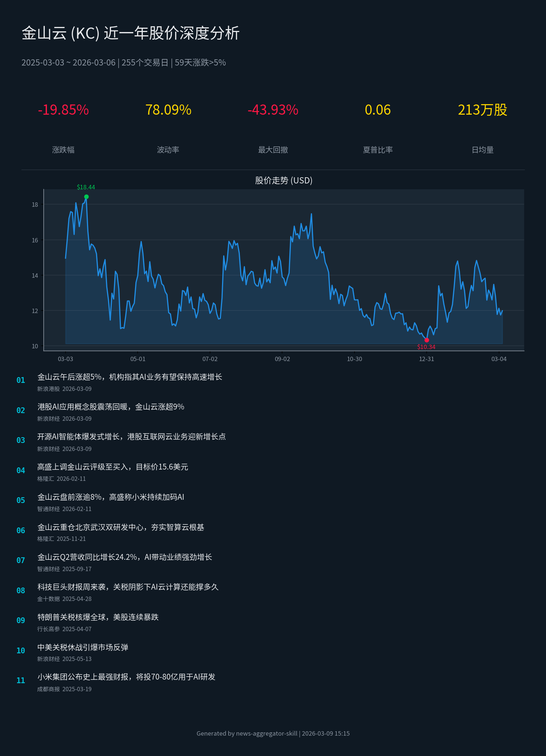Click the 03-04 x-axis date label
This screenshot has width=546, height=756.
coord(499,359)
